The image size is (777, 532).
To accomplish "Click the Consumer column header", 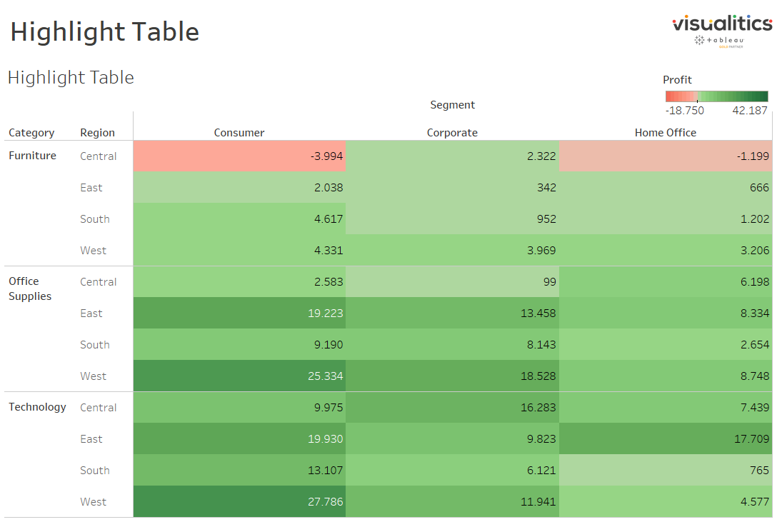I will (239, 132).
